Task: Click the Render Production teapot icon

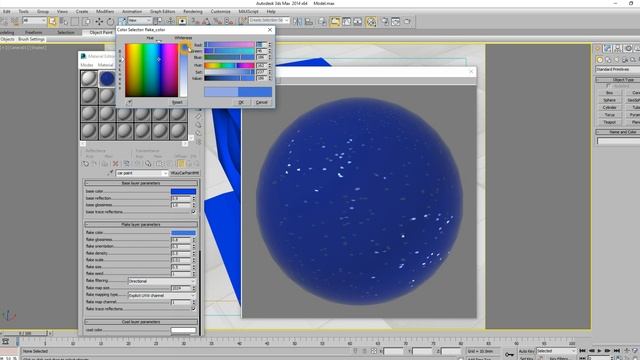Action: point(407,21)
